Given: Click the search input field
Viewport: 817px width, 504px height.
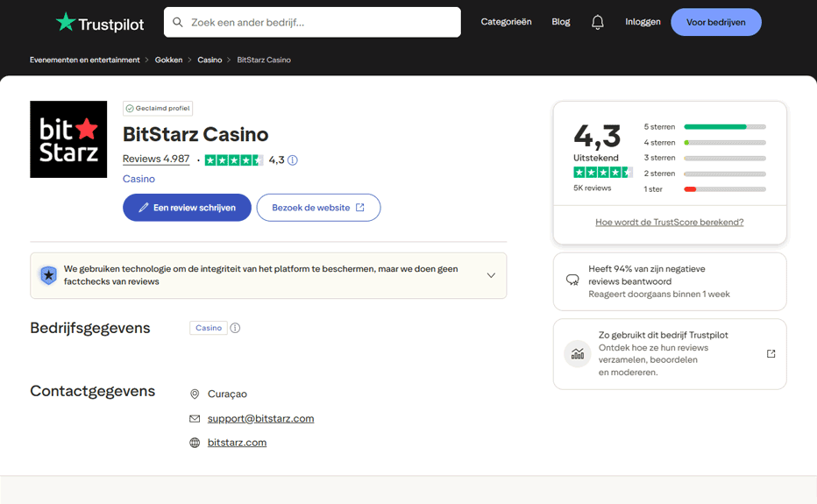Looking at the screenshot, I should pyautogui.click(x=312, y=23).
